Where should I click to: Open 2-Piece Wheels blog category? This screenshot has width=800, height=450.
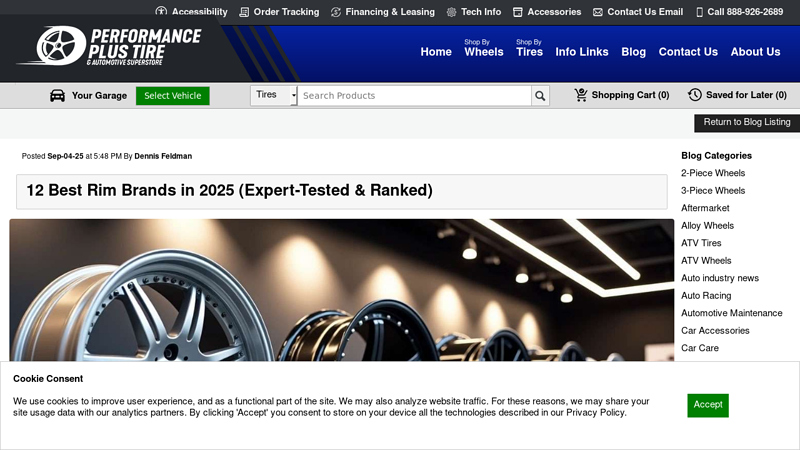coord(713,173)
